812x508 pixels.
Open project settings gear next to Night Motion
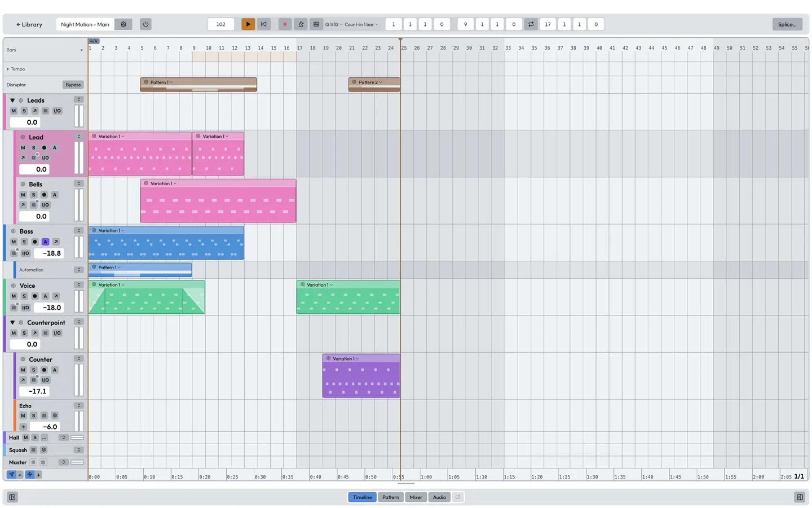click(123, 24)
